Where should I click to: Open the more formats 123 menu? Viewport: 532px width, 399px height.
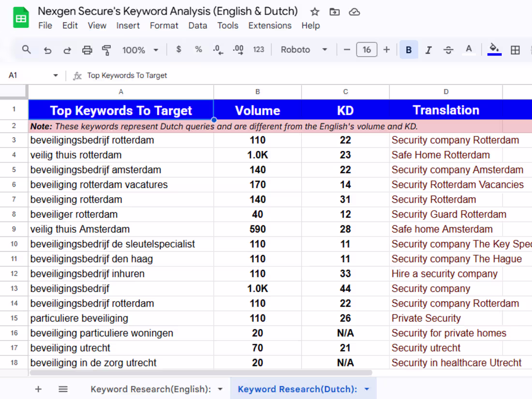[259, 49]
